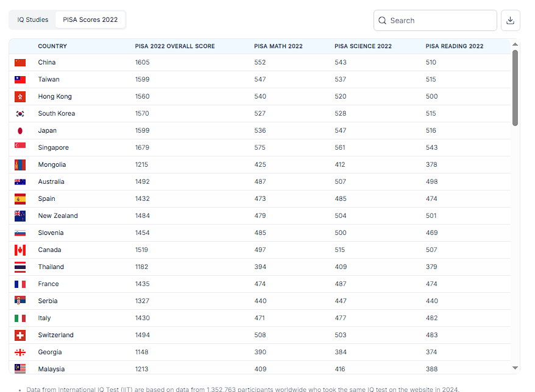
Task: Sort by PISA Science 2022 header
Action: [363, 46]
